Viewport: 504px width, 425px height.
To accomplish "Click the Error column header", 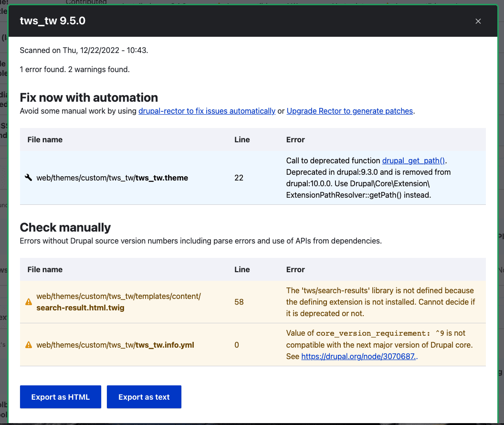I will [x=295, y=139].
